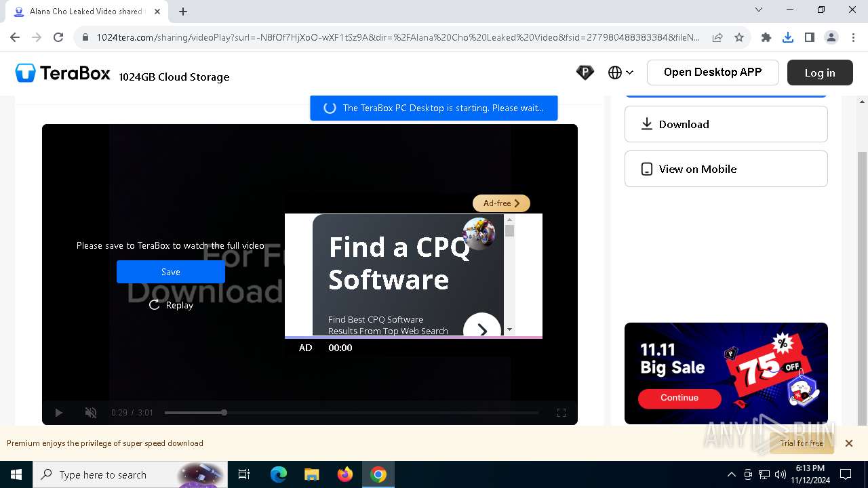Open Chrome profile avatar
The width and height of the screenshot is (868, 488).
click(831, 37)
